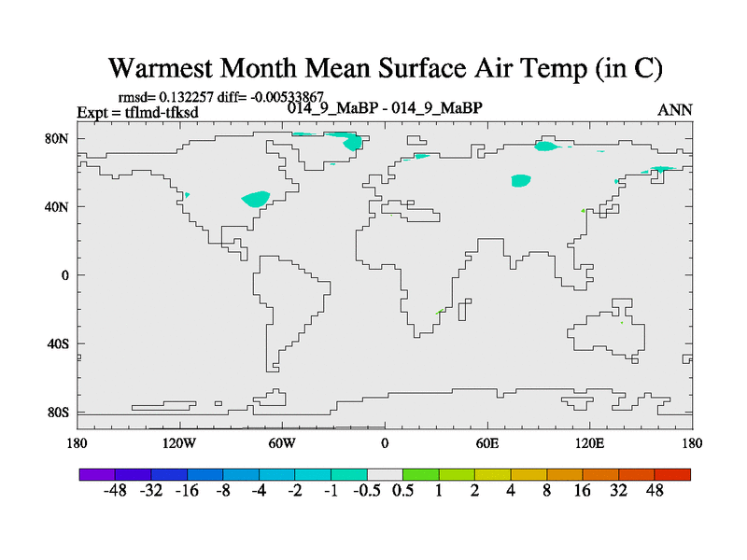Click the grey swatch between -0.5 and 0.5
This screenshot has width=747, height=560.
click(x=385, y=474)
